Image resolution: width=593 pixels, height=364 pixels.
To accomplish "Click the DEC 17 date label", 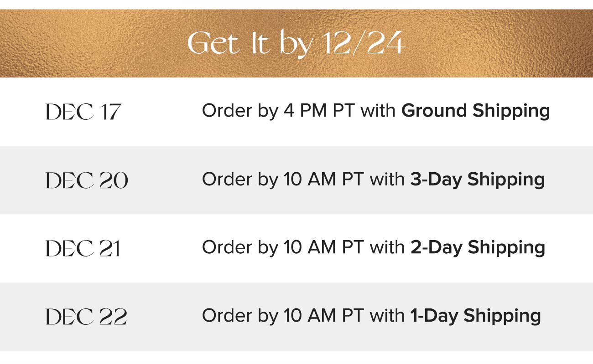I will pyautogui.click(x=83, y=112).
